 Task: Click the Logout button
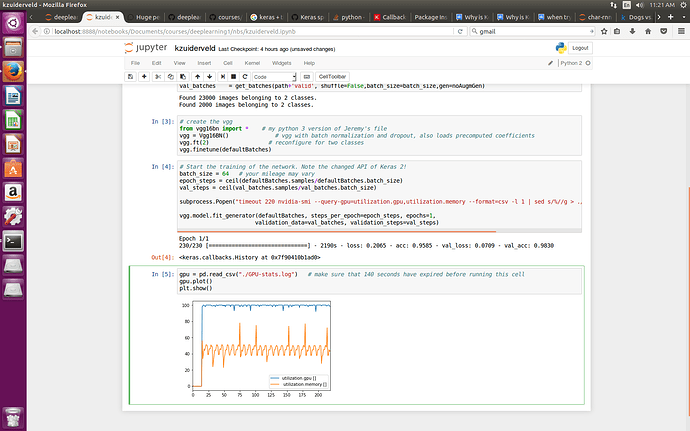(580, 48)
